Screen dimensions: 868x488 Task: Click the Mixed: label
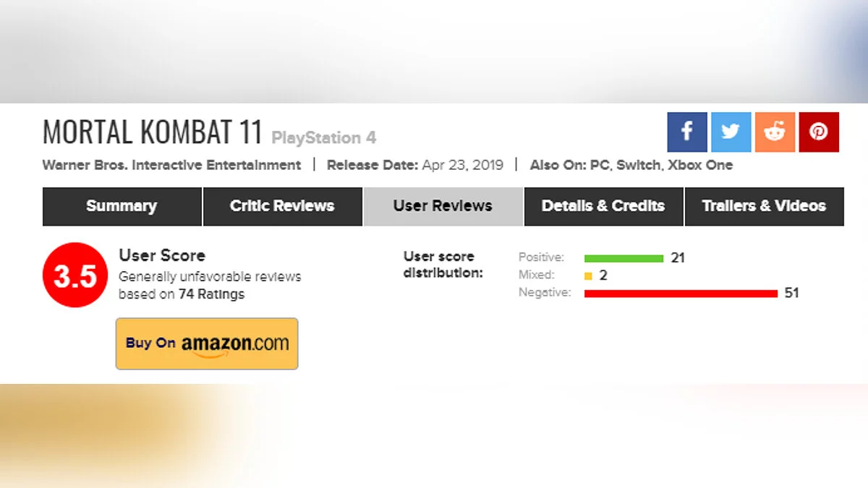(x=537, y=275)
